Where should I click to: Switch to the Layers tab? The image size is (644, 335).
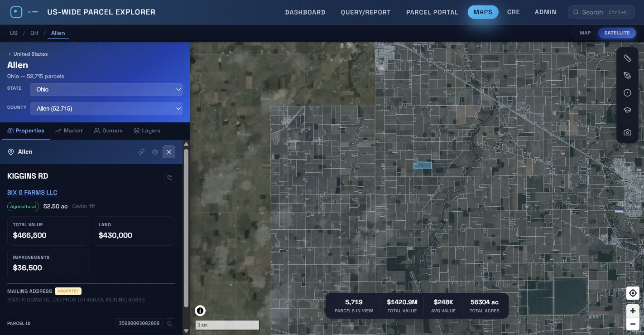click(x=147, y=131)
